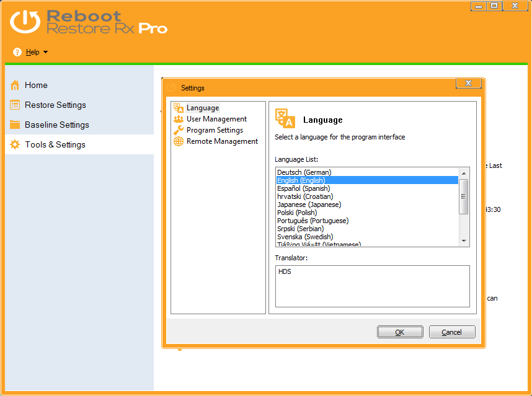
Task: Click the Remote Management globe icon
Action: 179,141
